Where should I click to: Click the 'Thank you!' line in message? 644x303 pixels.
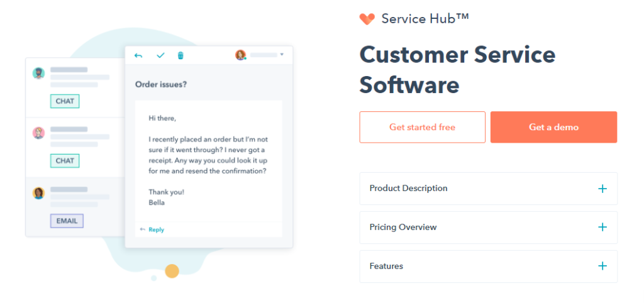(166, 192)
